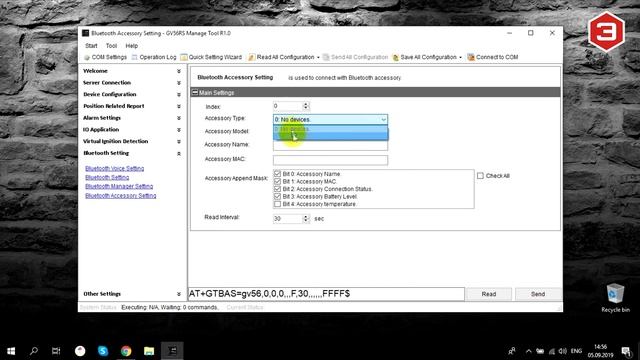Decrease the Read Interval value
This screenshot has width=640, height=360.
click(306, 221)
